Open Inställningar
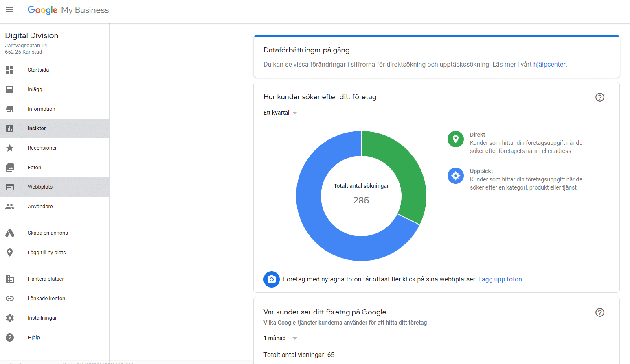Screen dimensions: 630x364 click(55, 318)
